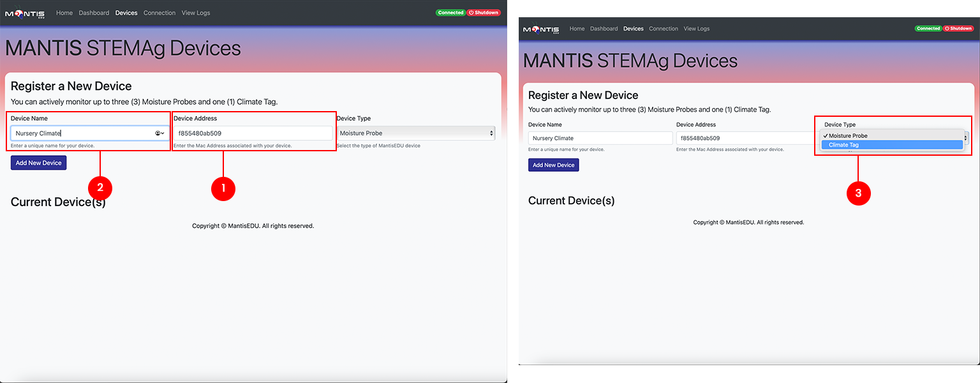Click the Mantis logo in right screenshot

pyautogui.click(x=540, y=29)
